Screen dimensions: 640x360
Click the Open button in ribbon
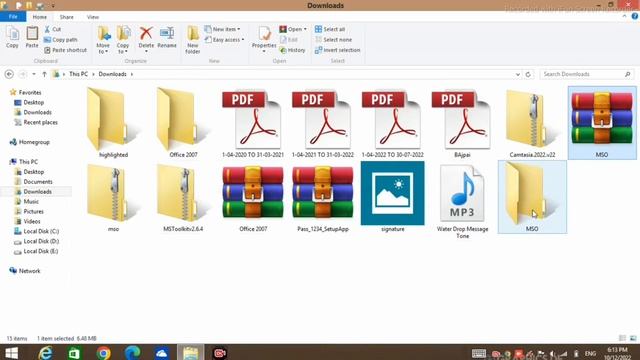293,29
